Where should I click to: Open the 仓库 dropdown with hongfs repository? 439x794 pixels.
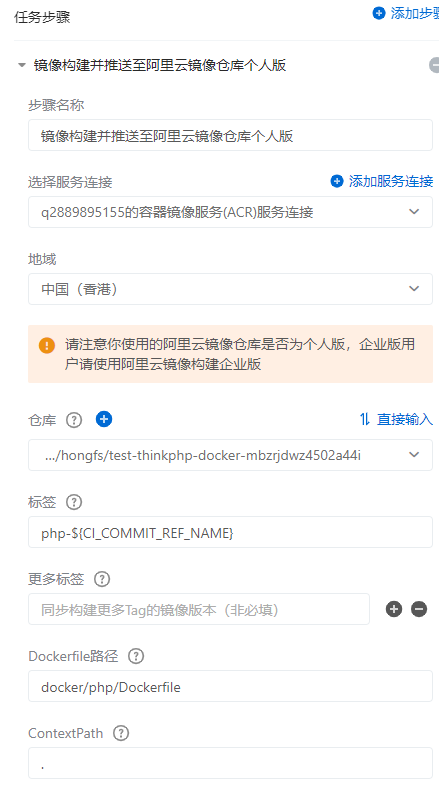230,455
